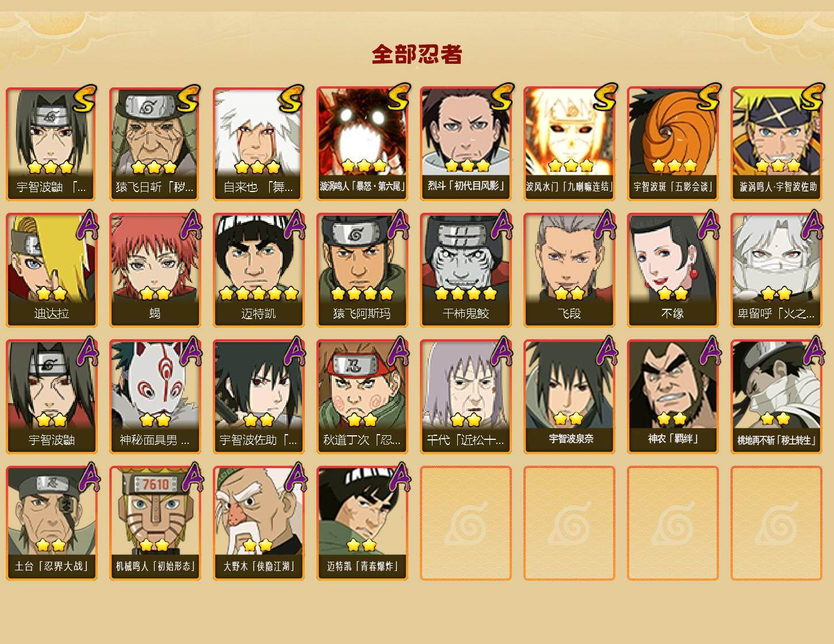Screen dimensions: 834x644
Task: Open the 神农「羁绊」 card
Action: click(673, 397)
